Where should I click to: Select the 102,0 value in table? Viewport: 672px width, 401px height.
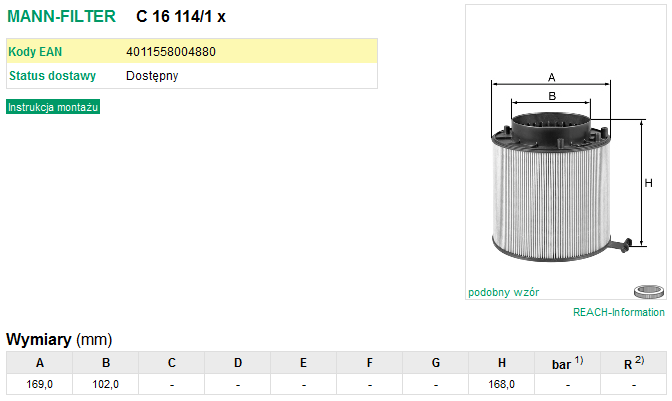coord(105,384)
